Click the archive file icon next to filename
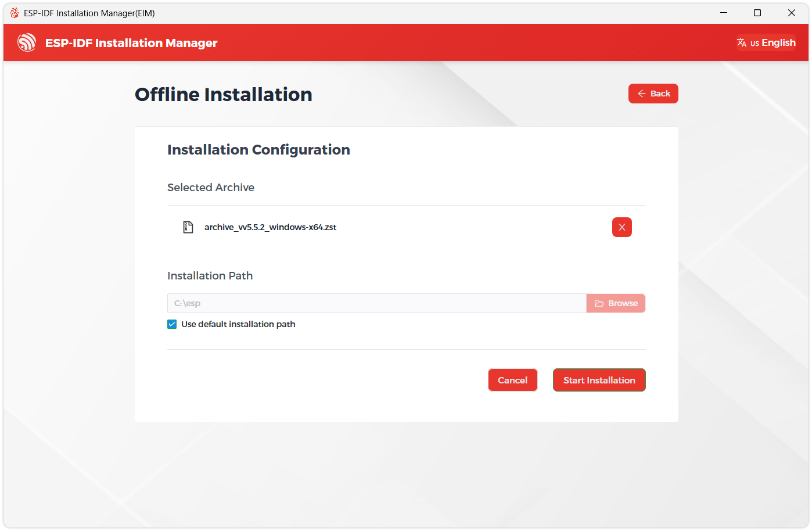 pyautogui.click(x=188, y=227)
